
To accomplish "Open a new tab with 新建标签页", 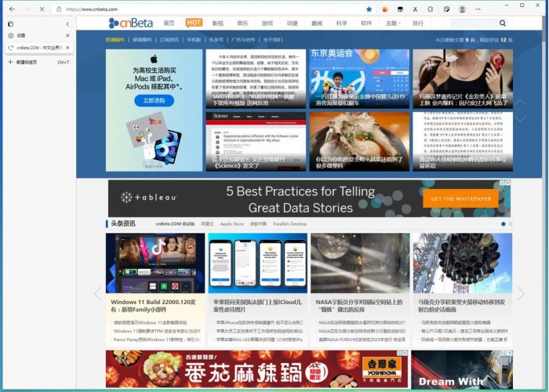I will (38, 62).
